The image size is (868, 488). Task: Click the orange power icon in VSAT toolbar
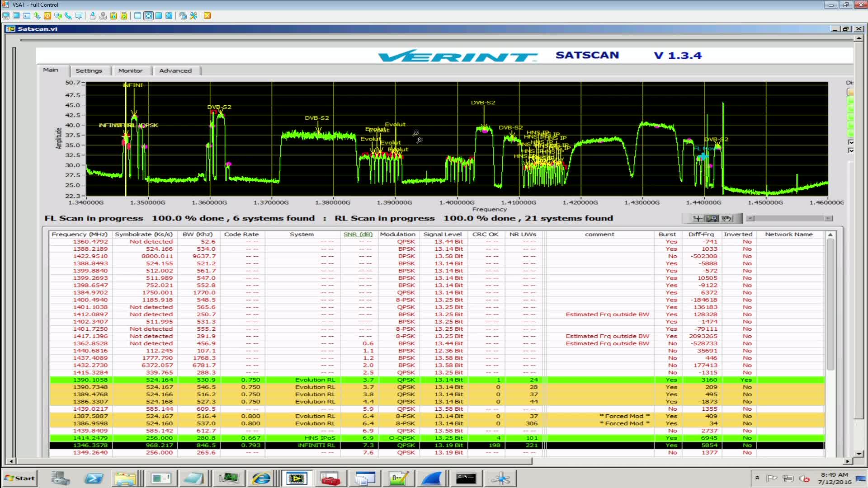pos(47,16)
